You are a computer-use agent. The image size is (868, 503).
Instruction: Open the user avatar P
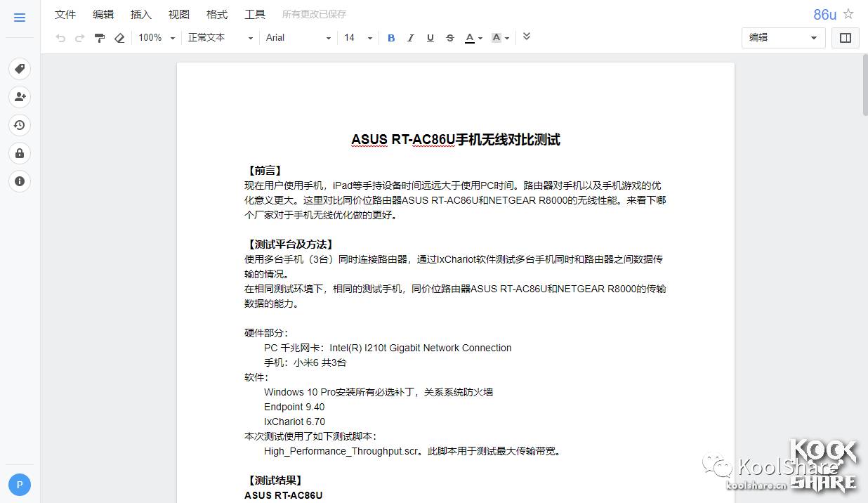(x=20, y=485)
